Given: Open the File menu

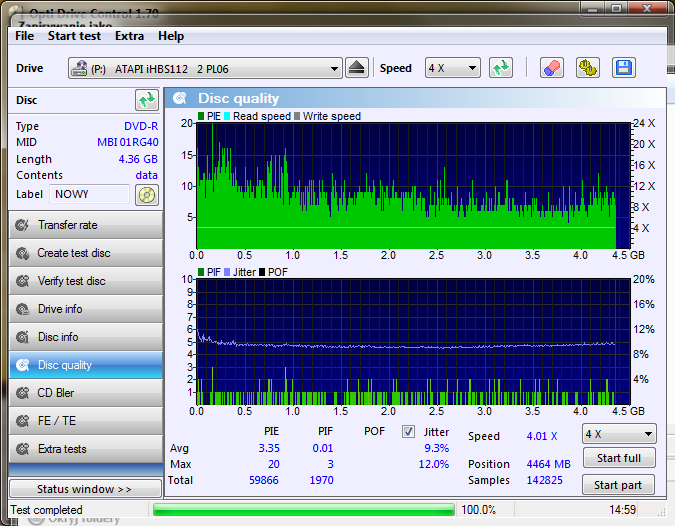Looking at the screenshot, I should [x=25, y=36].
